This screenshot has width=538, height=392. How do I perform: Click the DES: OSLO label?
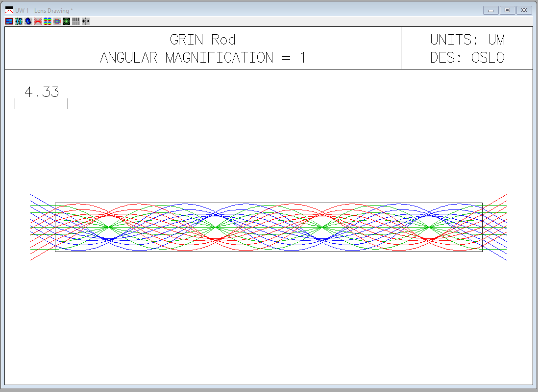coord(467,58)
